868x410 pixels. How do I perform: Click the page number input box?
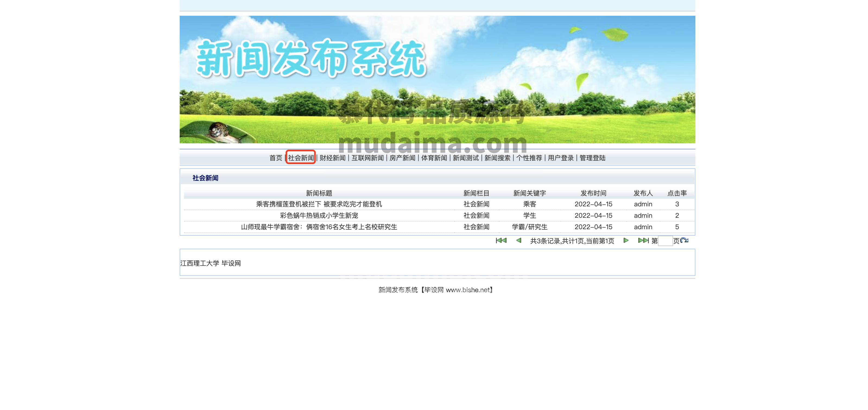point(665,241)
